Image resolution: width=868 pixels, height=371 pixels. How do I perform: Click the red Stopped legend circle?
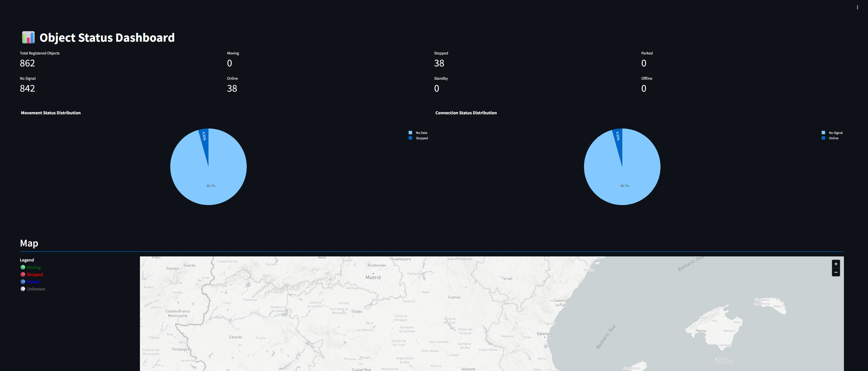23,275
